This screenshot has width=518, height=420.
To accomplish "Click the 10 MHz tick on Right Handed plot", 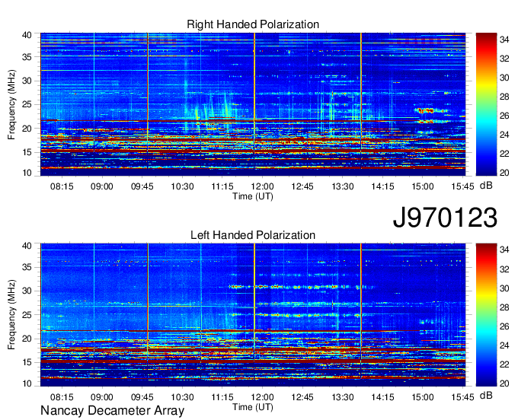I will pyautogui.click(x=27, y=173).
